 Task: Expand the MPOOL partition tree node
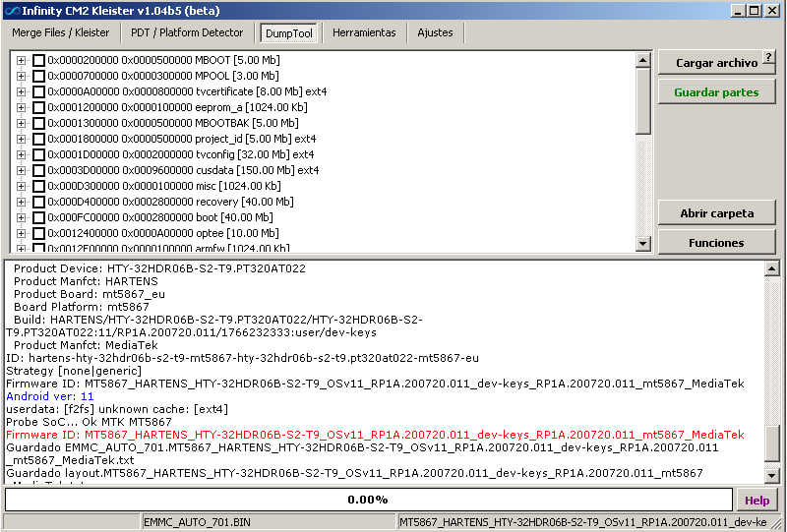(22, 76)
